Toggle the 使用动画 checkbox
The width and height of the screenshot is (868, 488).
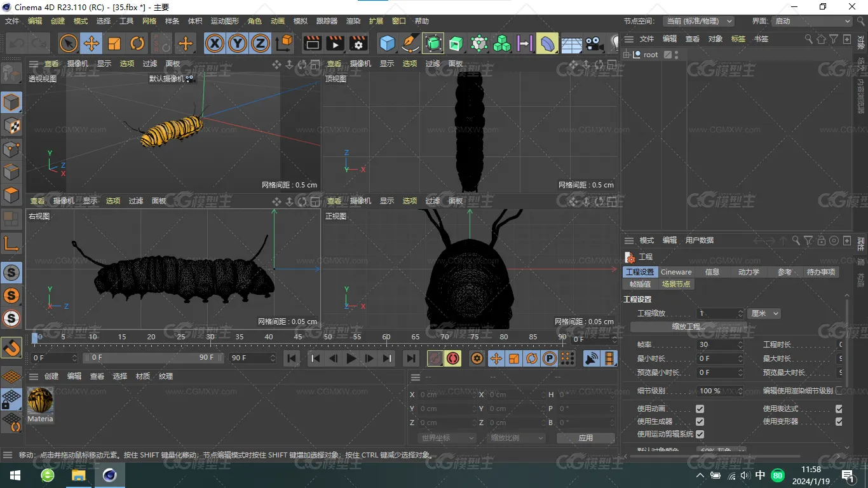(700, 409)
